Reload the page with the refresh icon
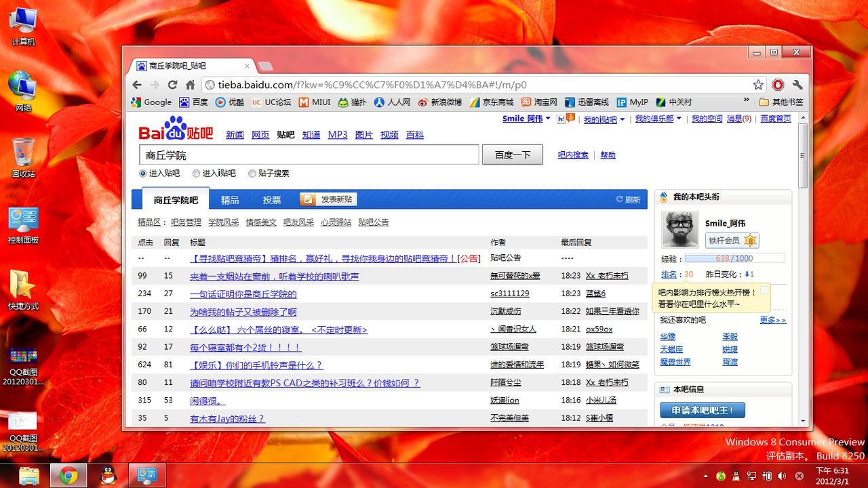This screenshot has height=488, width=868. tap(173, 85)
